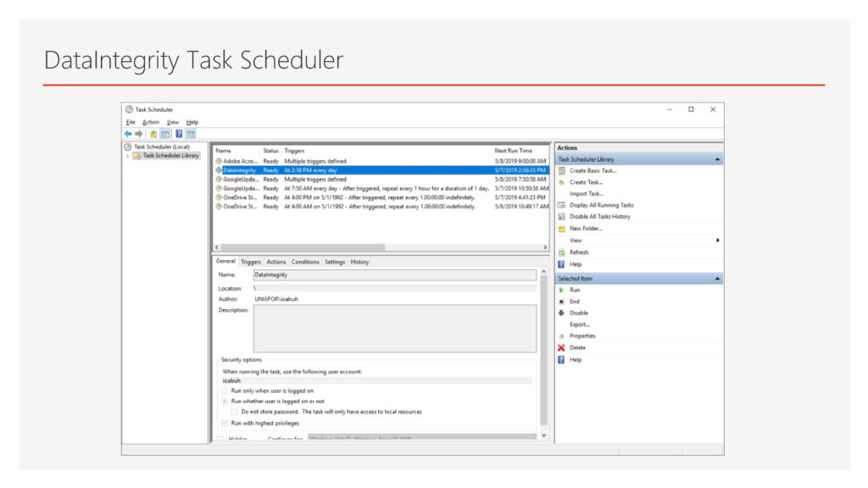Collapse the Selected Item actions section
Screen dimensions: 868x488
(x=718, y=279)
